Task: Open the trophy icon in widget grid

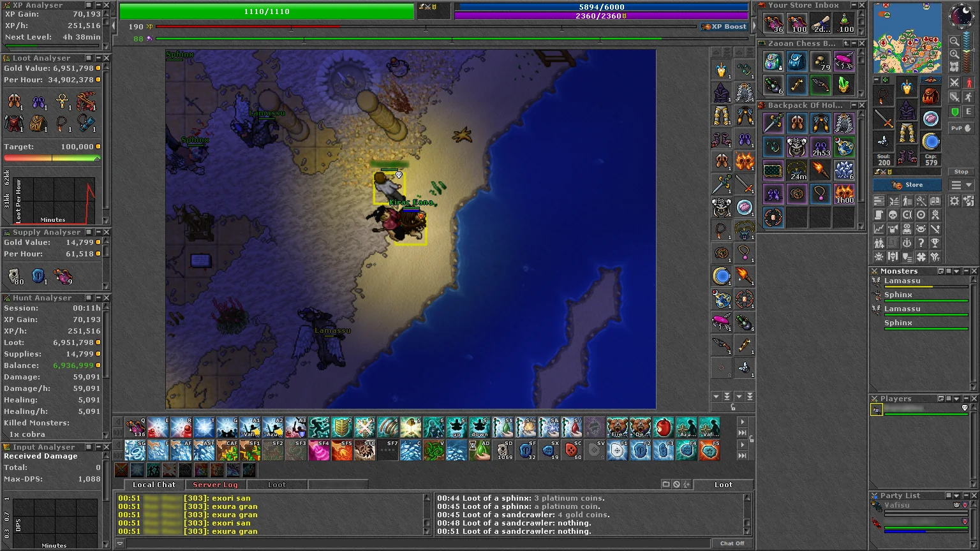Action: click(x=935, y=243)
